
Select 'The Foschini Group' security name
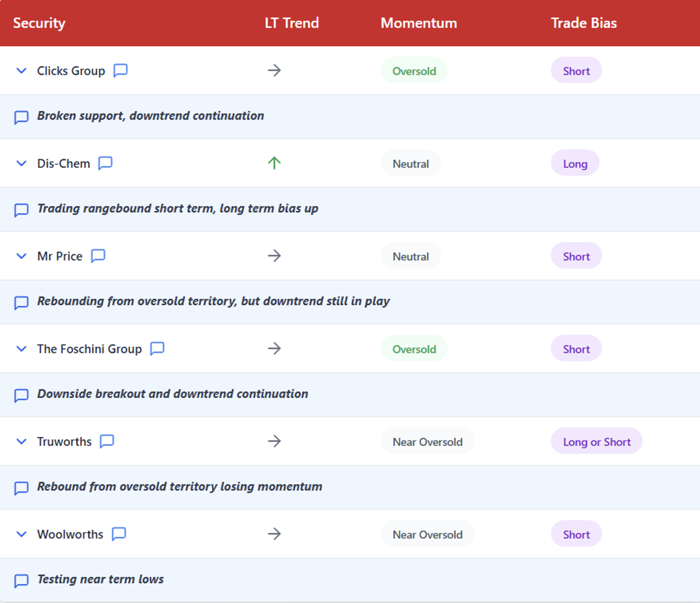[x=90, y=349]
